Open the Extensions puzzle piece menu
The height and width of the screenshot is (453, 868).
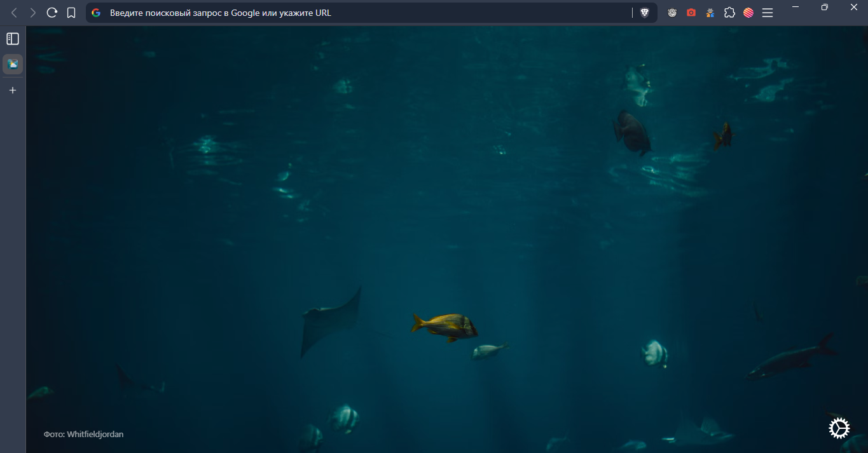click(729, 13)
